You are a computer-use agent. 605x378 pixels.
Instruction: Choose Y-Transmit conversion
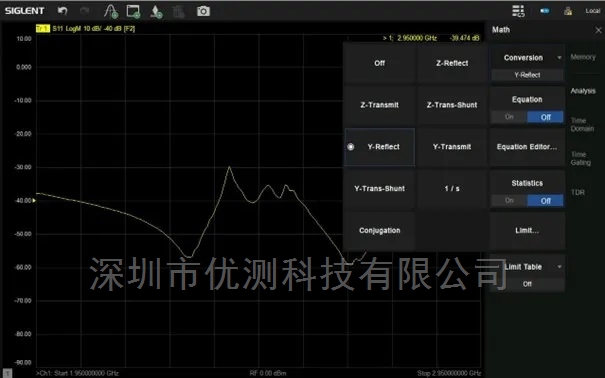(x=452, y=147)
